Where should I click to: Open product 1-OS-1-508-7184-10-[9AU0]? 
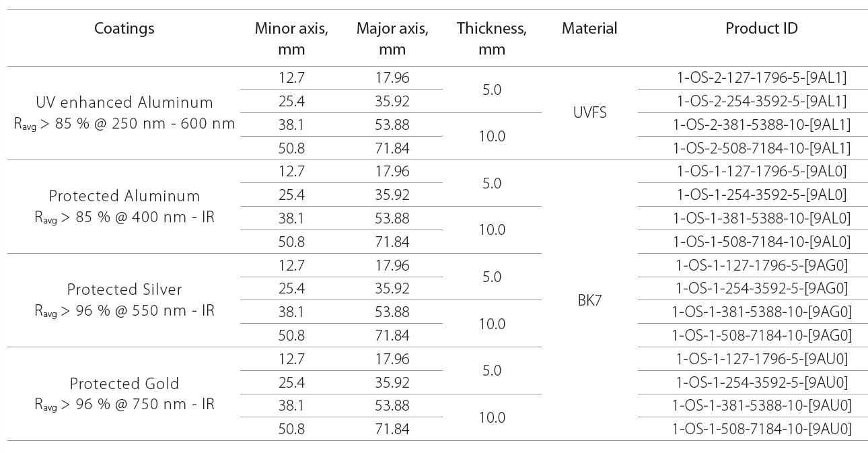click(x=761, y=429)
